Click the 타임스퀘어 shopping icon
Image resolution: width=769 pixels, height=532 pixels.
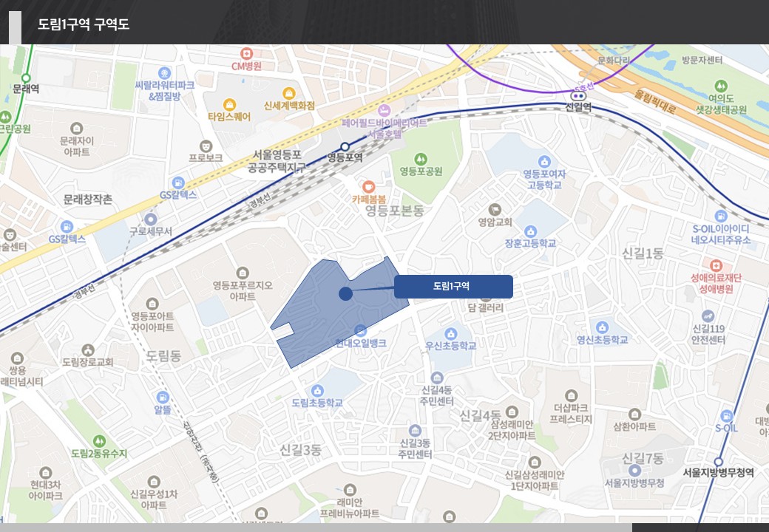[x=229, y=104]
